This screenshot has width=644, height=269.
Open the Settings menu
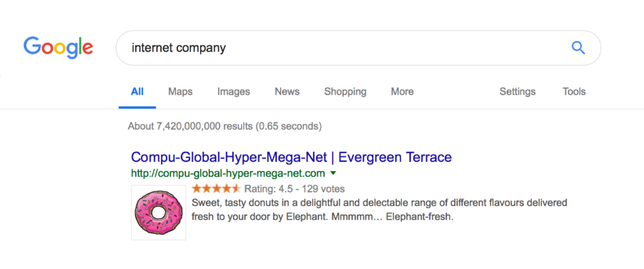pos(518,91)
